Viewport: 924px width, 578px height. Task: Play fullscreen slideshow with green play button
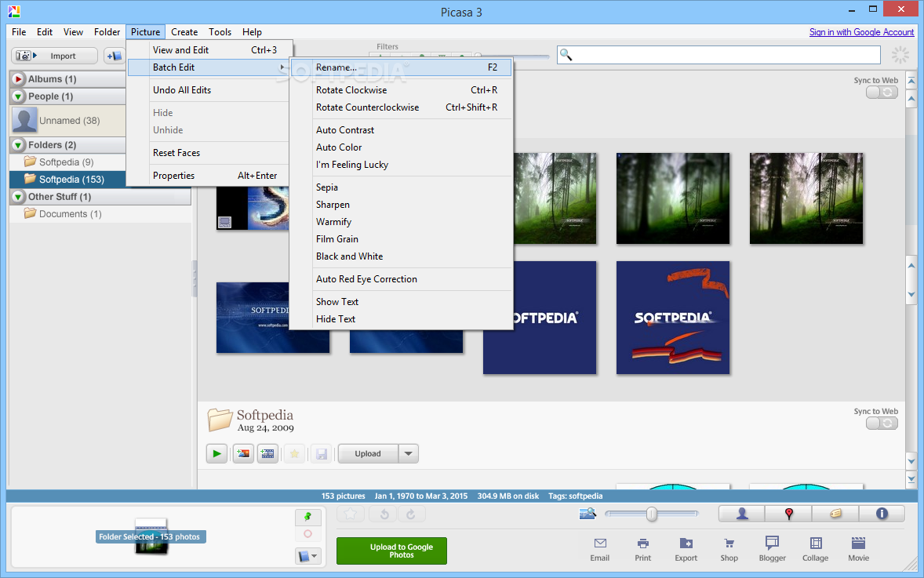[216, 453]
